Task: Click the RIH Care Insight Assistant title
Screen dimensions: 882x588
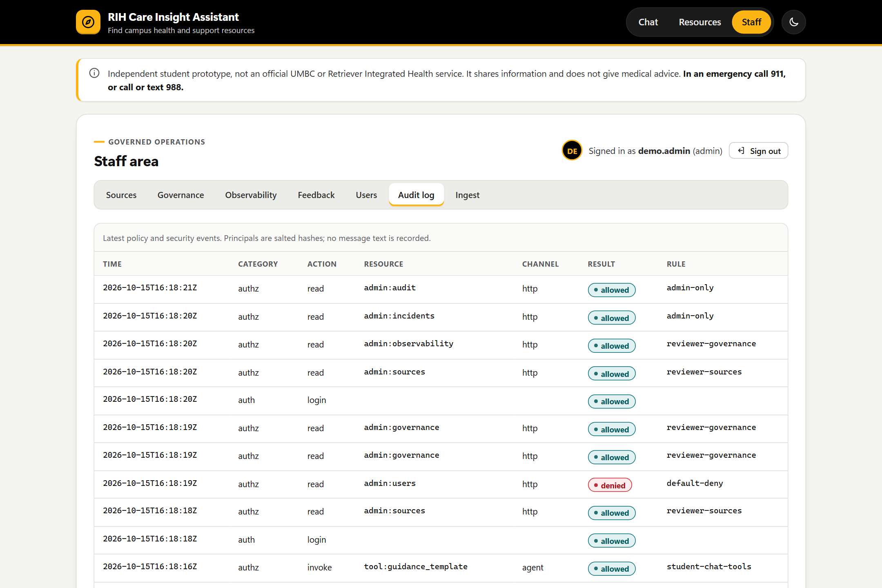Action: tap(173, 17)
